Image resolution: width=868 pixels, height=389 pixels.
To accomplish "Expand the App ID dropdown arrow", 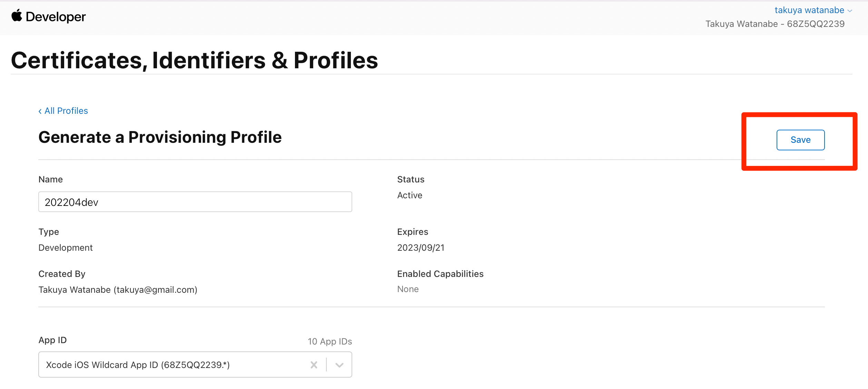I will pyautogui.click(x=339, y=365).
